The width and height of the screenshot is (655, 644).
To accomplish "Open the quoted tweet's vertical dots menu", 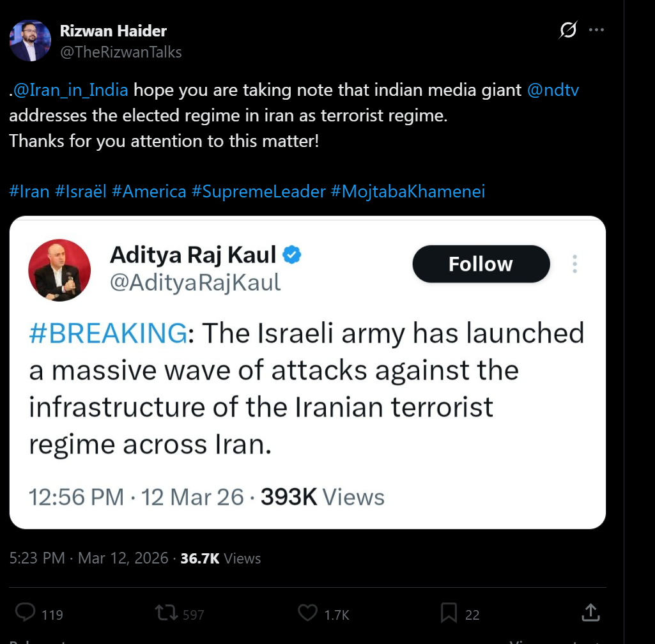I will (574, 264).
